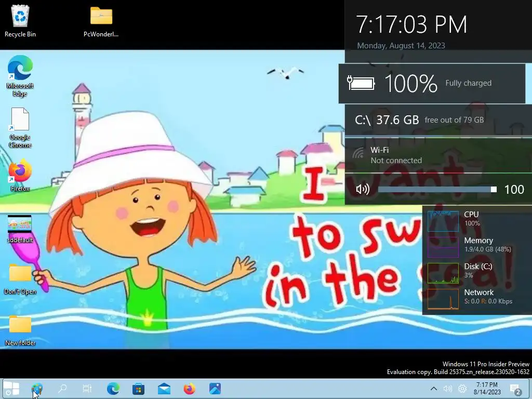Open the Photos app from taskbar
532x399 pixels.
(215, 389)
